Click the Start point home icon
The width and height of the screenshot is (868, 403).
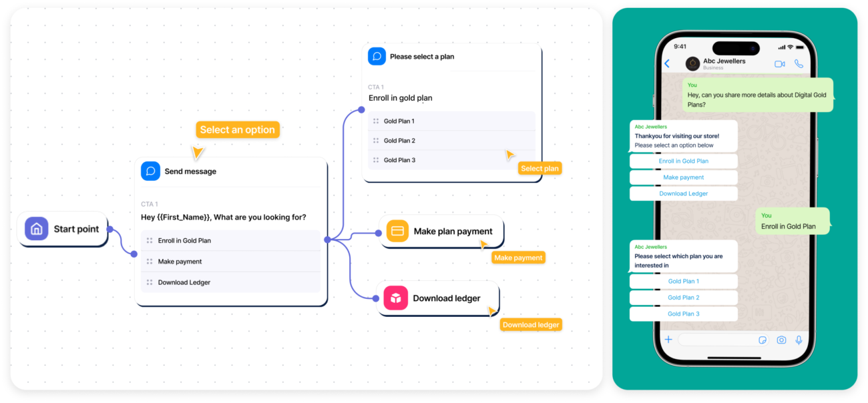click(x=37, y=229)
